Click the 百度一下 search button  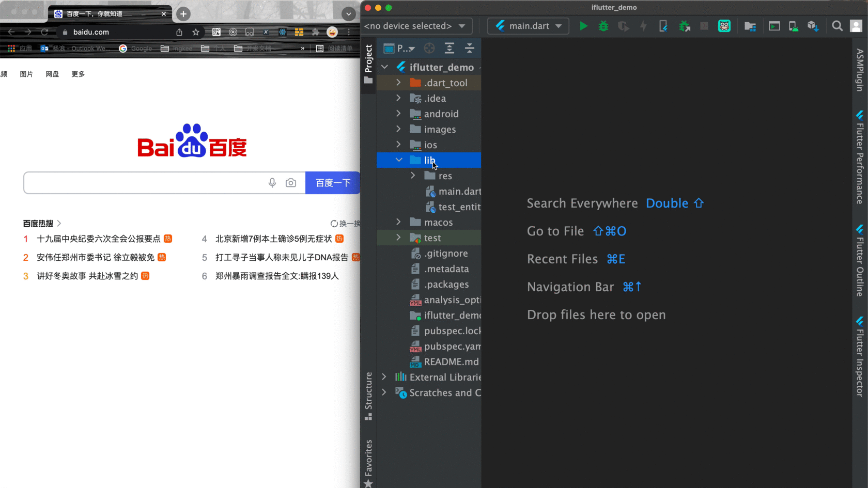coord(333,183)
